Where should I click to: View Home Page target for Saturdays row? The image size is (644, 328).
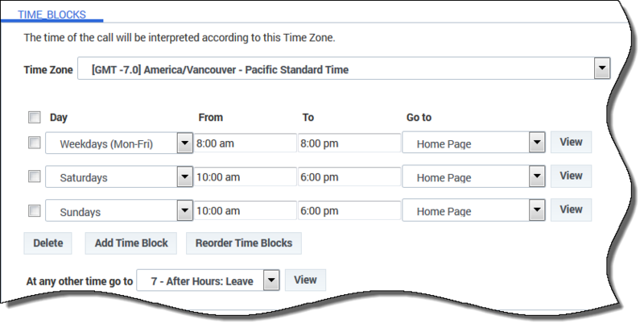571,176
